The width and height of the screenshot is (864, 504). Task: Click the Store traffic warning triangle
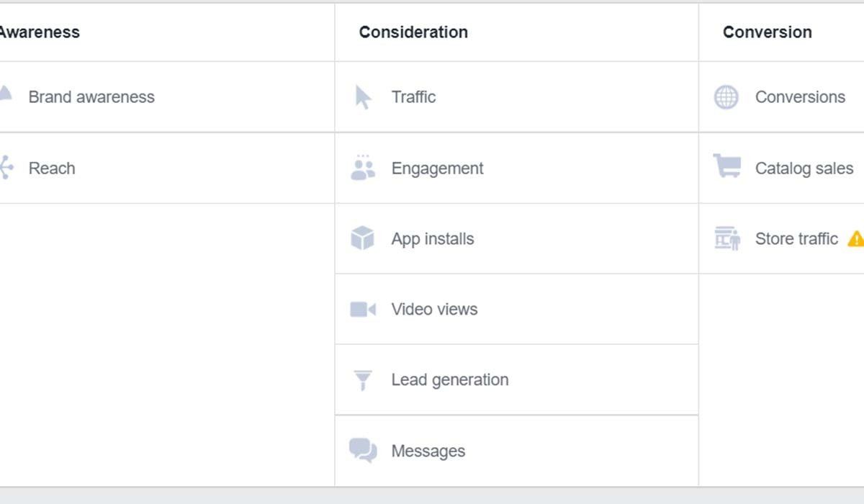tap(855, 238)
